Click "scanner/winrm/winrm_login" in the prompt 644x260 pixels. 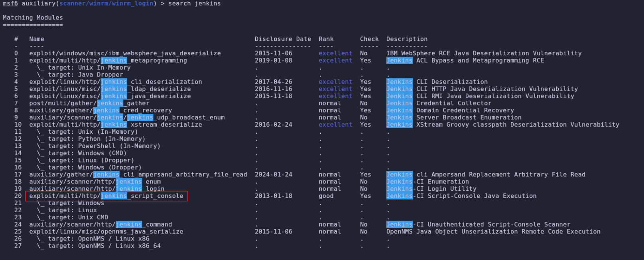106,4
